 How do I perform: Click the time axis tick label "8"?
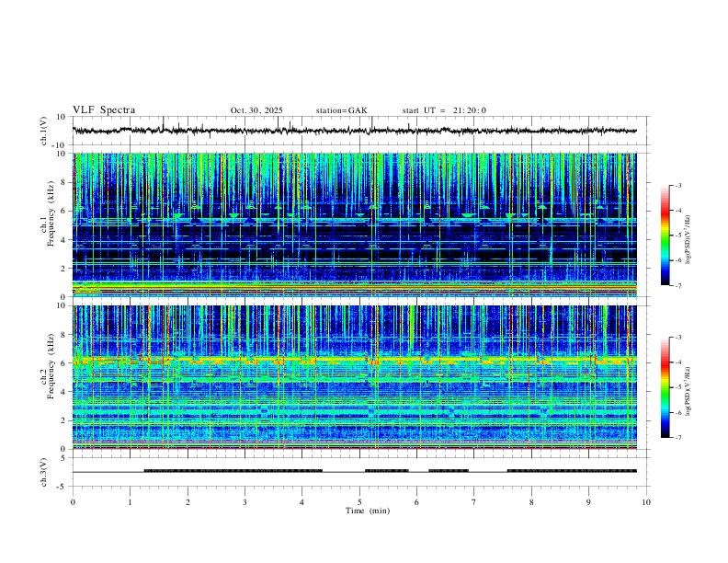(531, 502)
